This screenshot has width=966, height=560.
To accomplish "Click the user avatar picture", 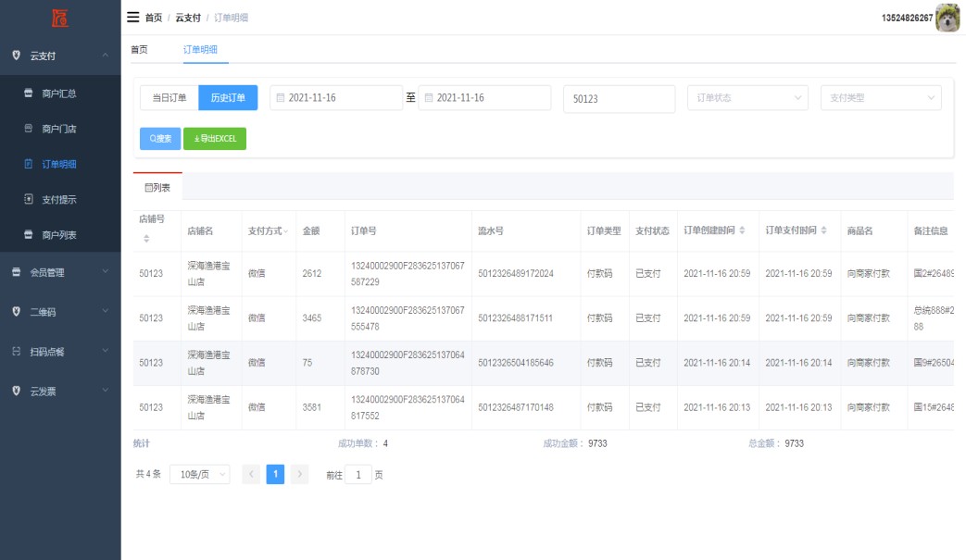I will (x=947, y=18).
